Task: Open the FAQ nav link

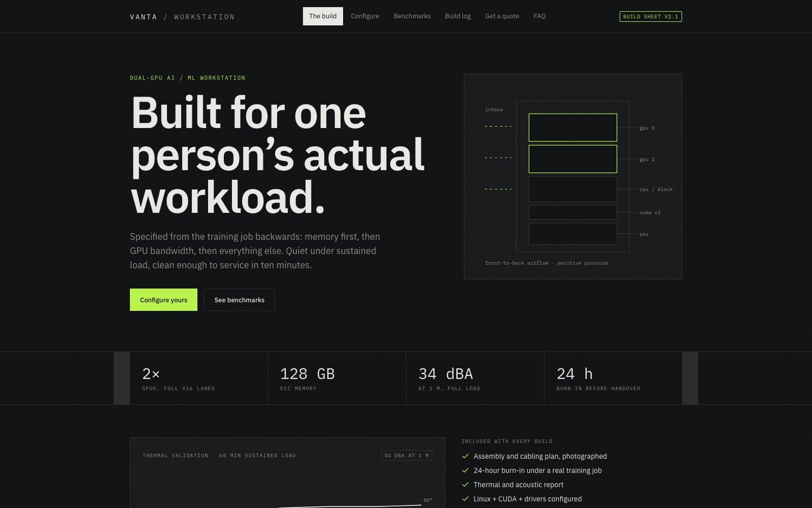Action: coord(539,16)
